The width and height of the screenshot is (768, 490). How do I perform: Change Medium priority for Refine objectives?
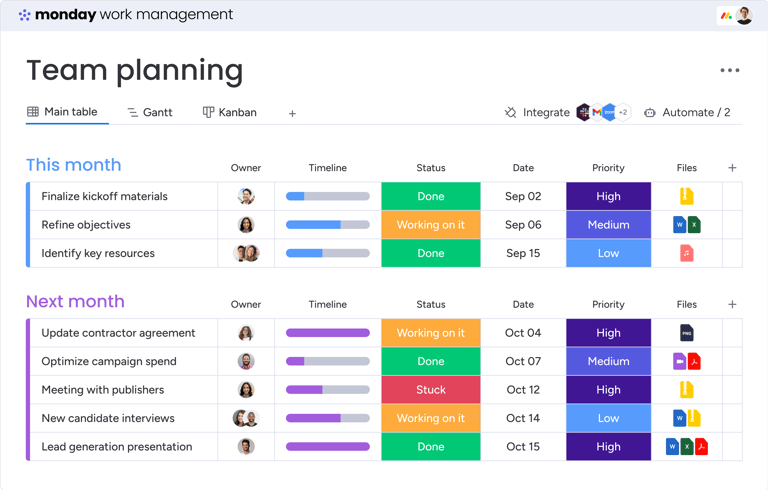[608, 224]
